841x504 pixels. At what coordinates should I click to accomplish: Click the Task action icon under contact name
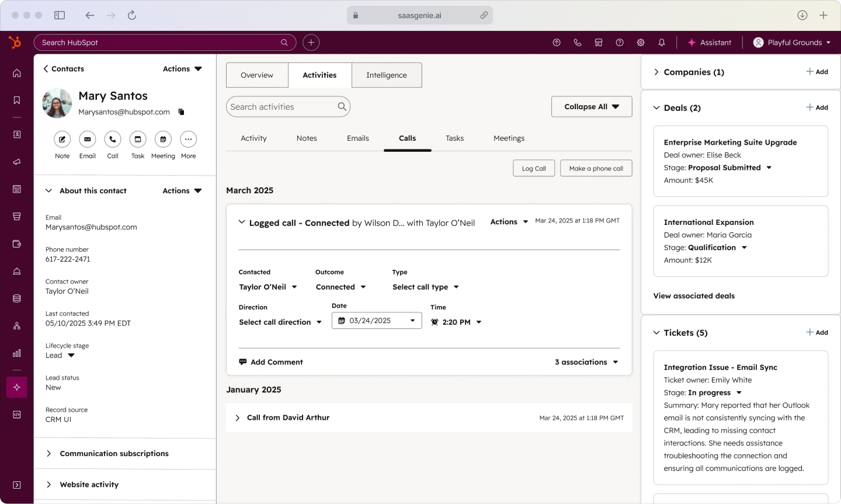coord(138,139)
